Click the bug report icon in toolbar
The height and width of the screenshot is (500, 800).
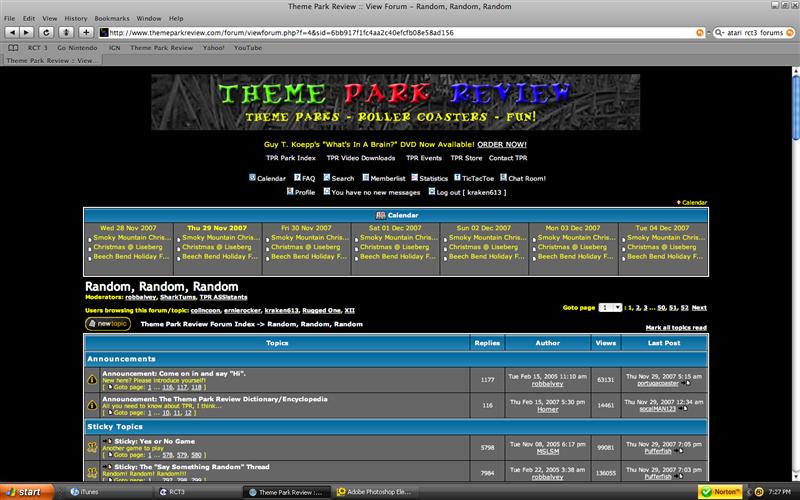[66, 32]
